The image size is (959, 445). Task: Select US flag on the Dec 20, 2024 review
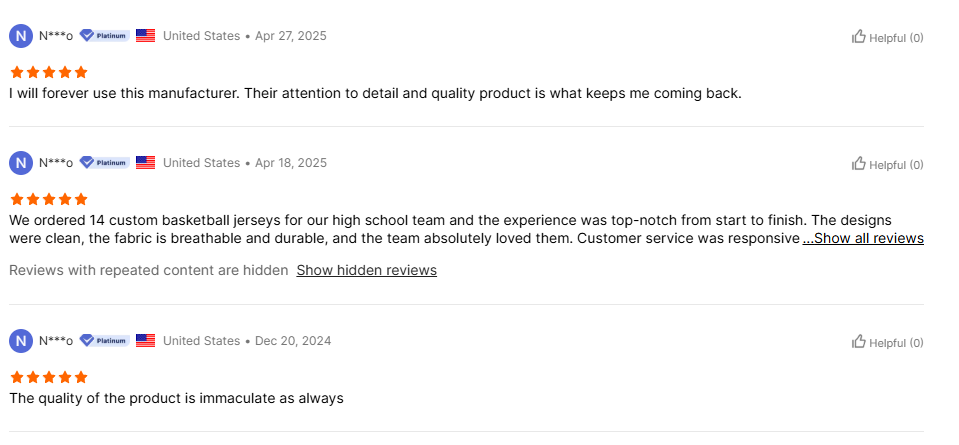[146, 340]
